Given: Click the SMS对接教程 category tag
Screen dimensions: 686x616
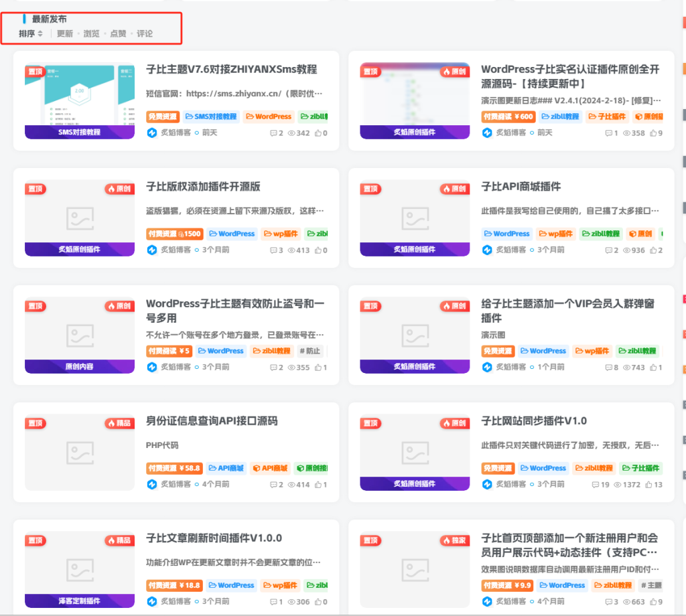Looking at the screenshot, I should click(211, 117).
